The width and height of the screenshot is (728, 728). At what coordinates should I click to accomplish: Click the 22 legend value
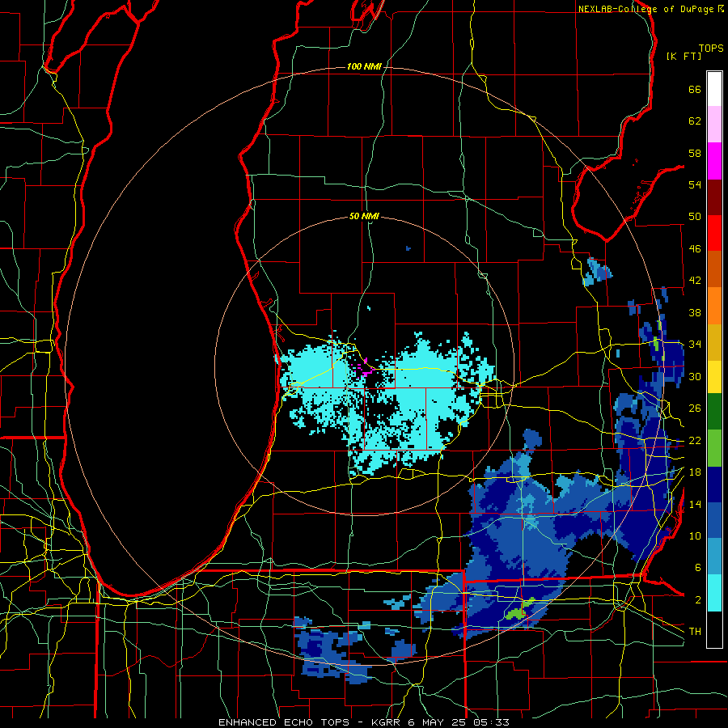pos(695,440)
